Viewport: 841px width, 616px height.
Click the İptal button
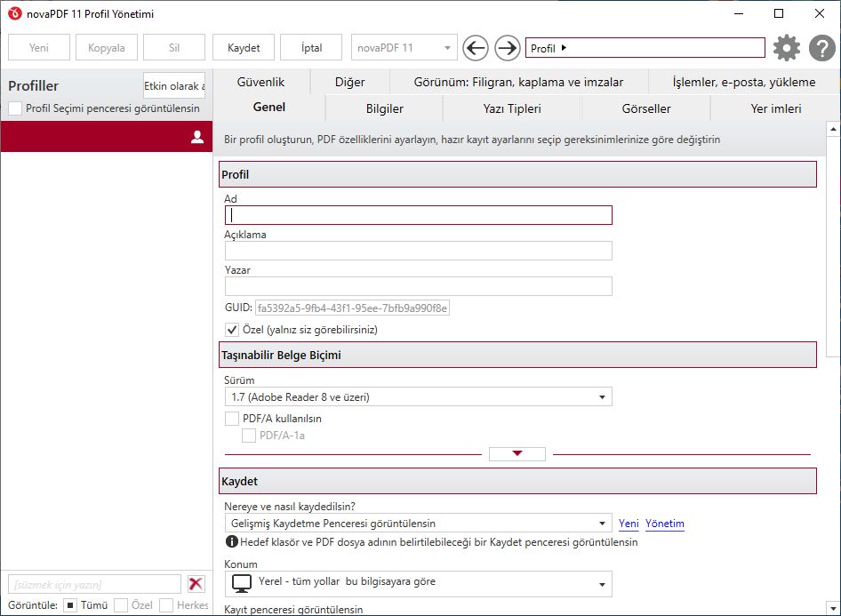[311, 48]
